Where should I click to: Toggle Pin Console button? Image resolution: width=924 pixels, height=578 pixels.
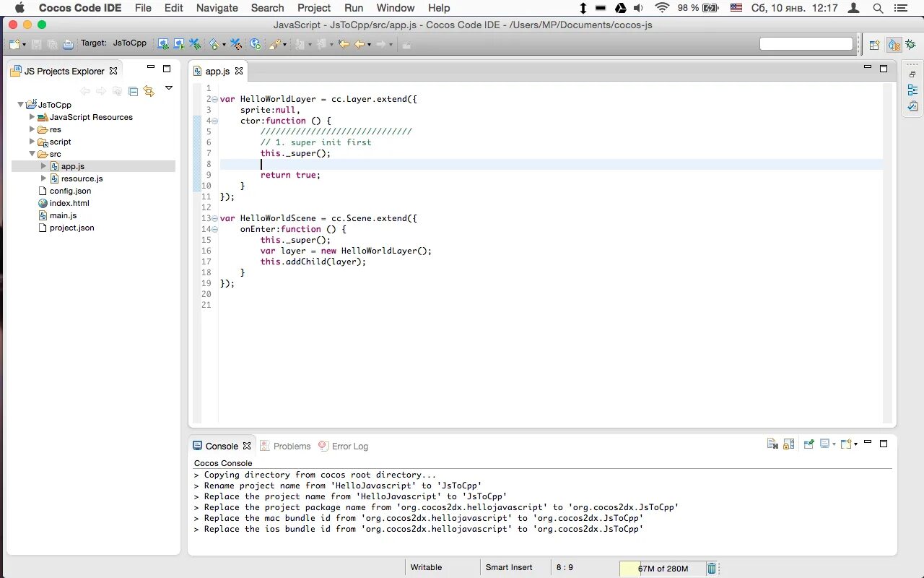point(808,444)
